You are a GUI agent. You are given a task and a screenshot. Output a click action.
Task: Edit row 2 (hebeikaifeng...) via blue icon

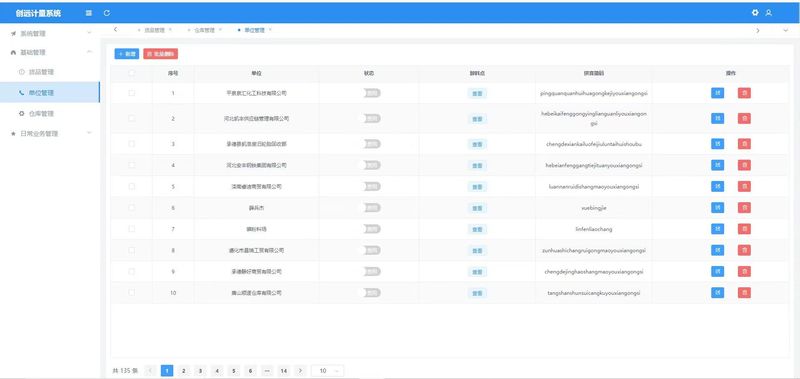pos(717,118)
